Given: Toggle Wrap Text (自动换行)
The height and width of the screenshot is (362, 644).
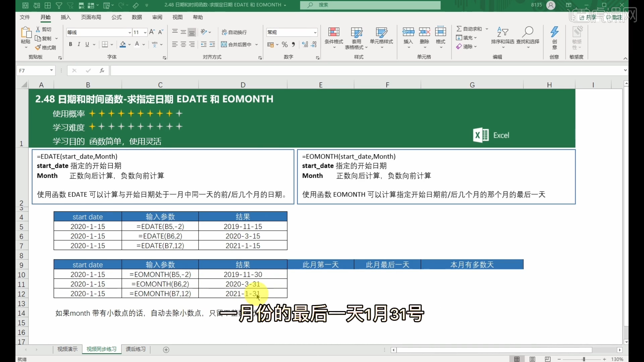Looking at the screenshot, I should point(234,32).
